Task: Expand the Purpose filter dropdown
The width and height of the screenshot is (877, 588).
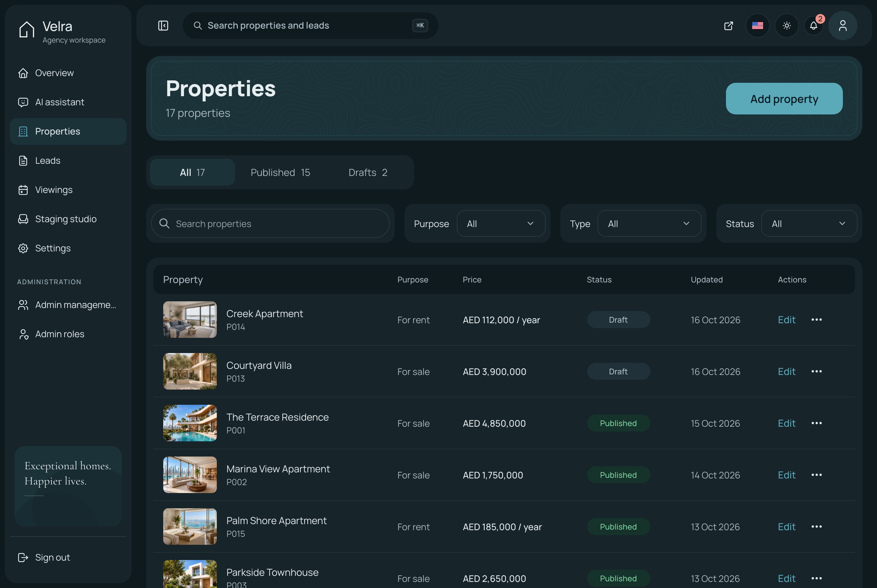Action: [x=501, y=223]
